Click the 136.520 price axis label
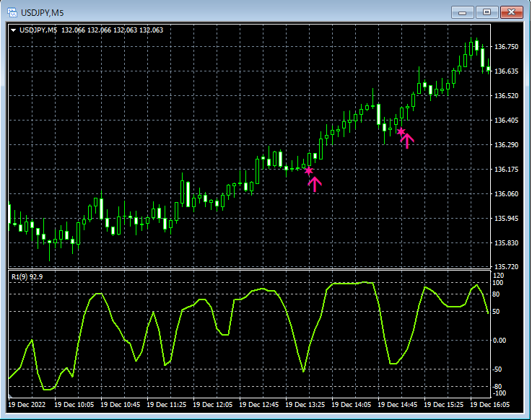532x420 pixels. [x=507, y=96]
